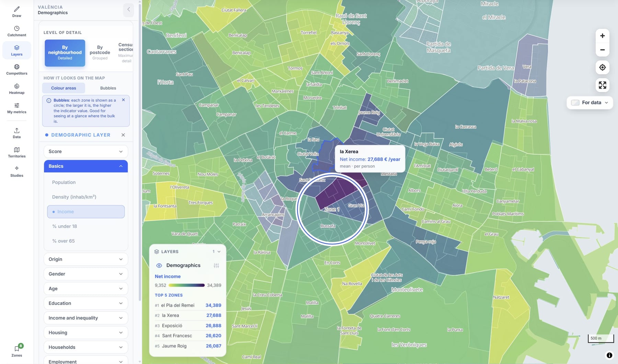The width and height of the screenshot is (618, 364).
Task: Select By postcode detail level
Action: pos(100,53)
